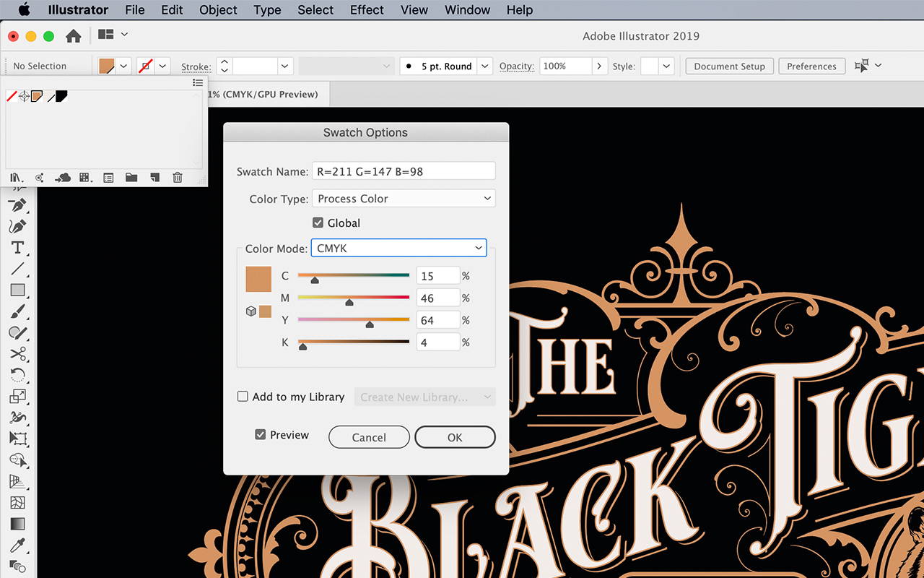Select the Pen tool

(x=18, y=205)
